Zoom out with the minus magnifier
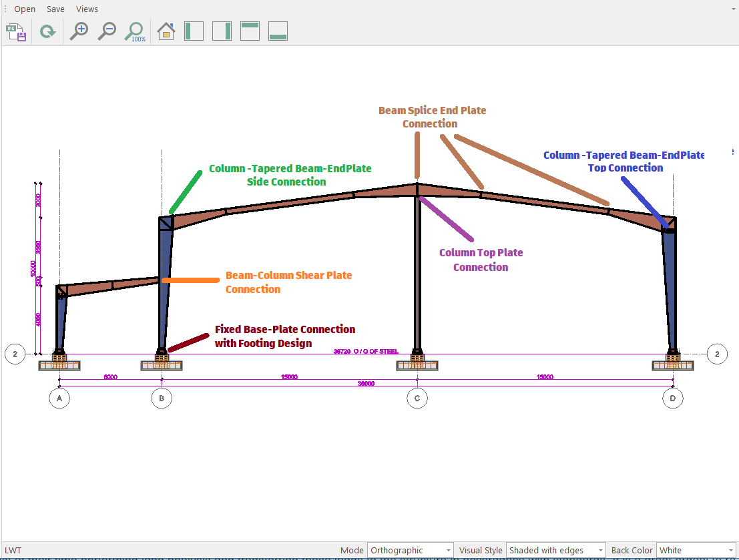The height and width of the screenshot is (560, 739). tap(107, 31)
